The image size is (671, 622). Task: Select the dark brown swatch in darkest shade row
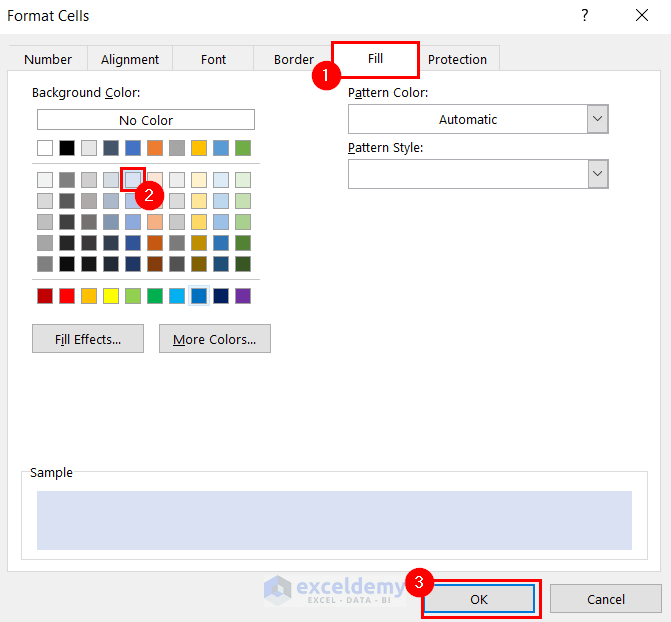tap(155, 264)
